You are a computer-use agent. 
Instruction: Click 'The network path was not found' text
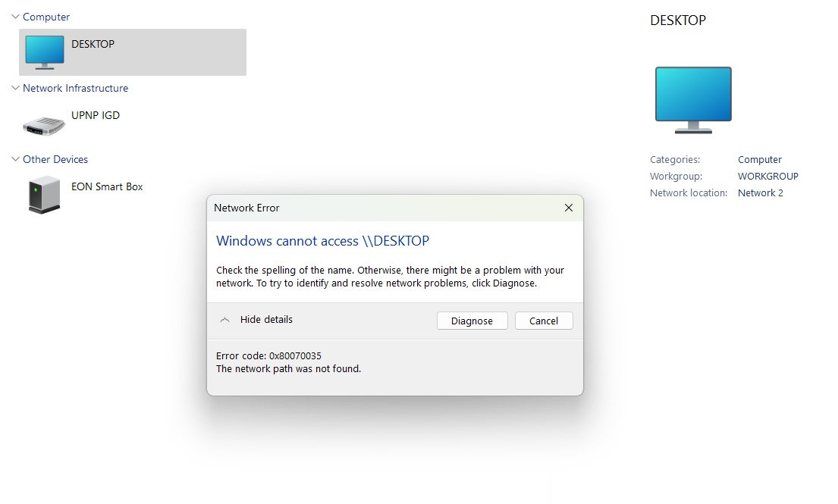point(288,368)
